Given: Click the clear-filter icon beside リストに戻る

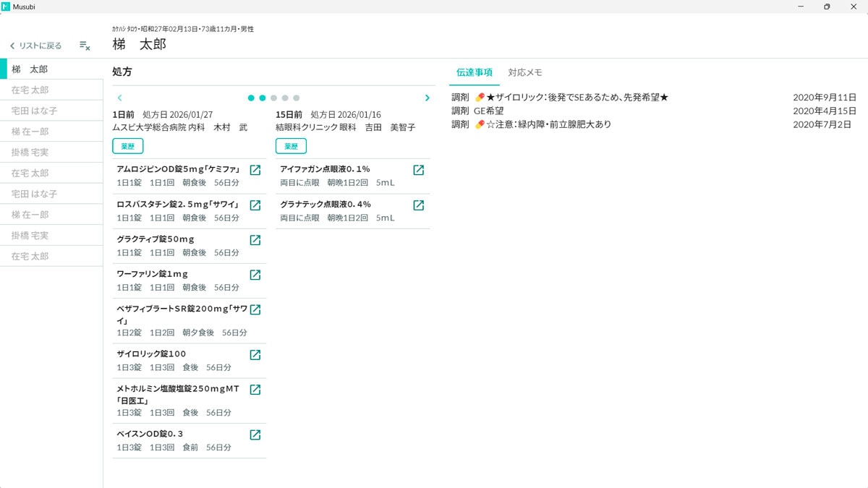Looking at the screenshot, I should pos(85,45).
